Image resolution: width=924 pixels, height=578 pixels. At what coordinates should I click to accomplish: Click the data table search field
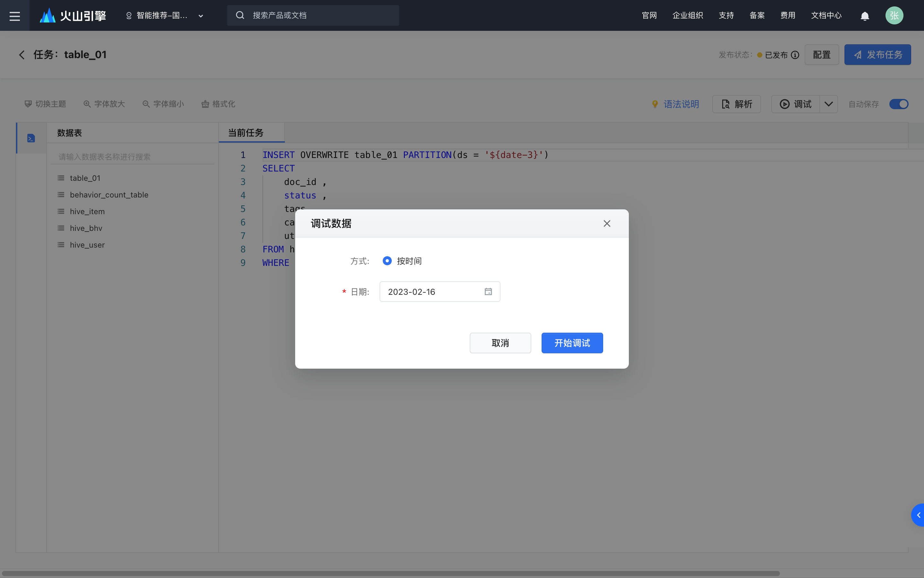tap(133, 157)
